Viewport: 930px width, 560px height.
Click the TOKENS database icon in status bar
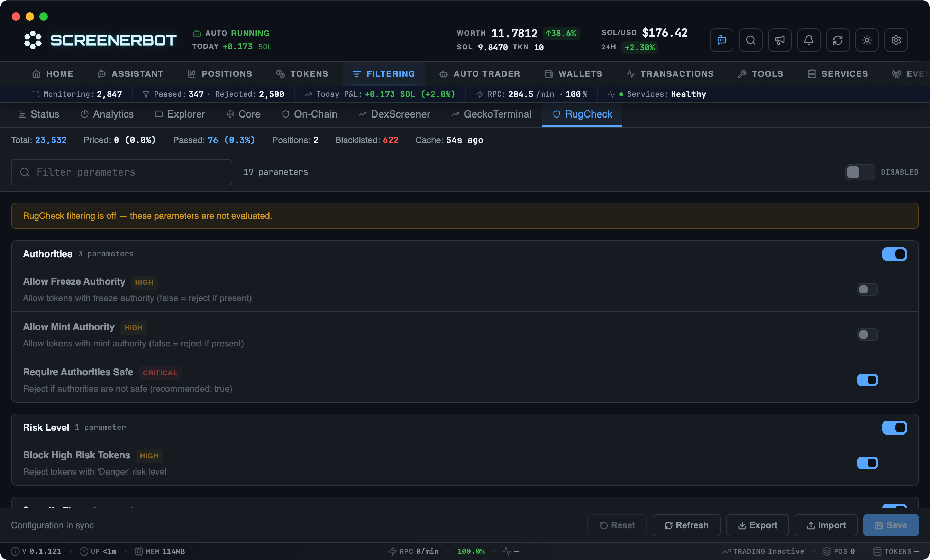[x=877, y=551]
